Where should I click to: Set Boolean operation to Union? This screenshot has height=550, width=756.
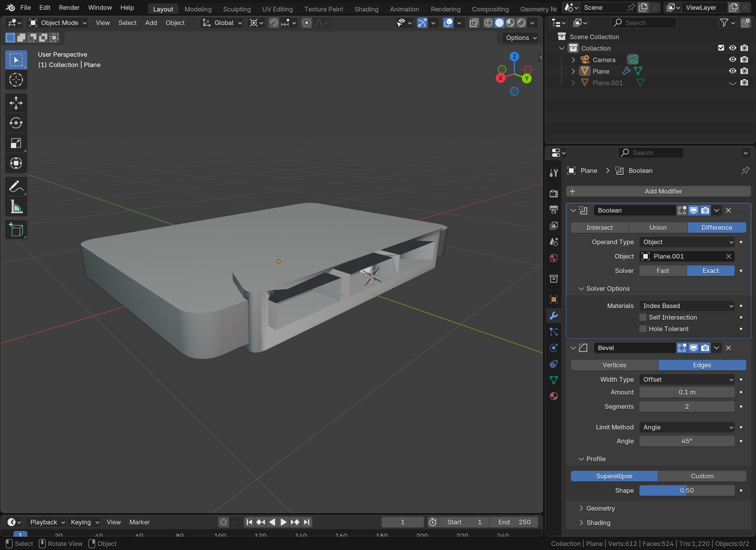658,227
